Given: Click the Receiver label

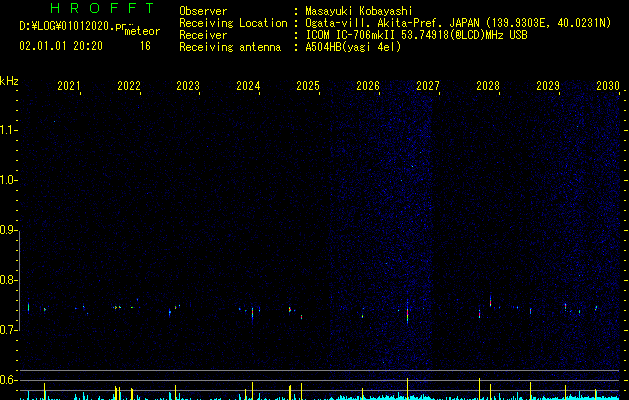Looking at the screenshot, I should point(203,35).
